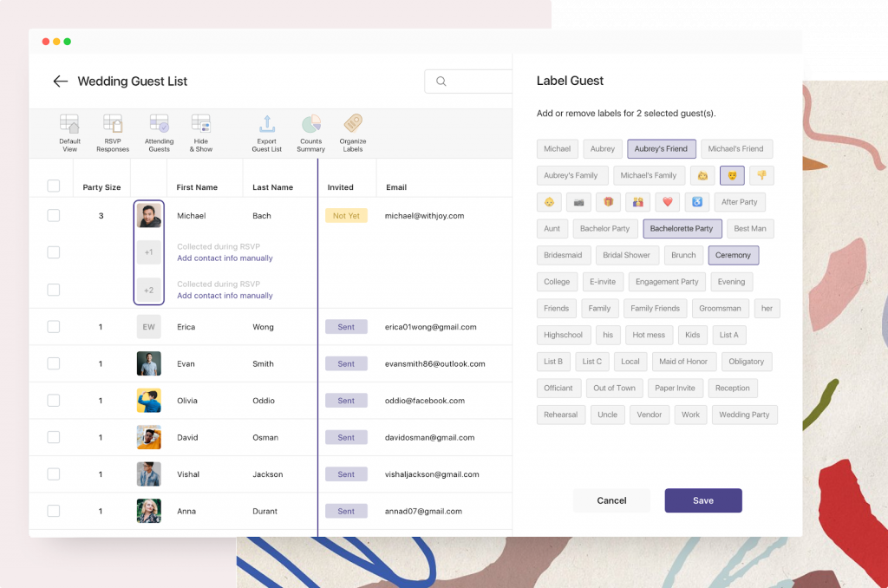888x588 pixels.
Task: Remove the Ceremony label
Action: 733,256
